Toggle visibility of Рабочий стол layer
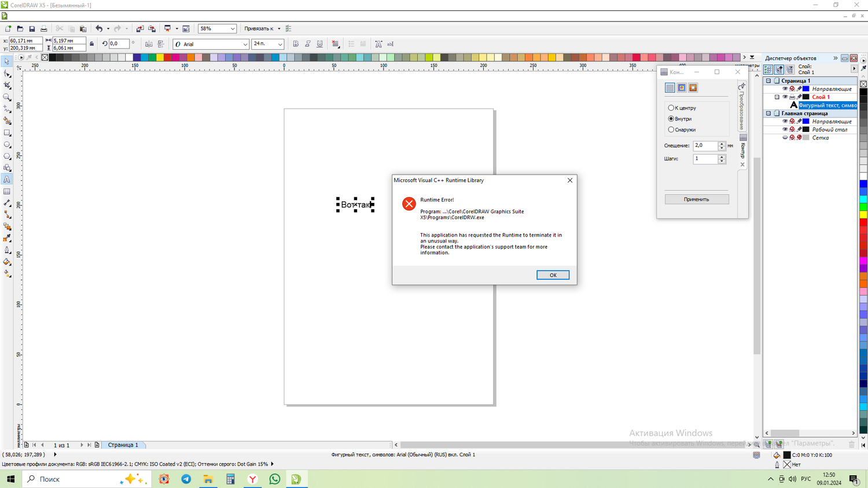This screenshot has height=488, width=868. (785, 130)
